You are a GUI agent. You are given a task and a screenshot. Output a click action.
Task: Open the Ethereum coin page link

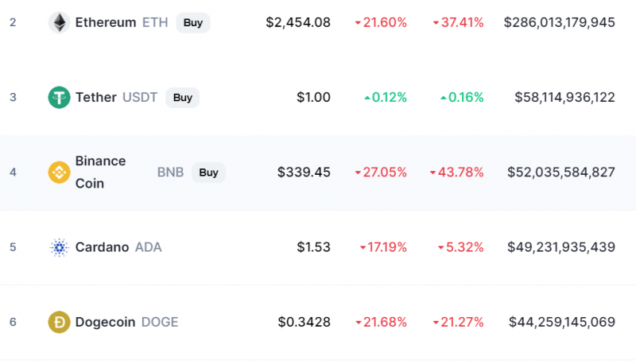coord(106,22)
